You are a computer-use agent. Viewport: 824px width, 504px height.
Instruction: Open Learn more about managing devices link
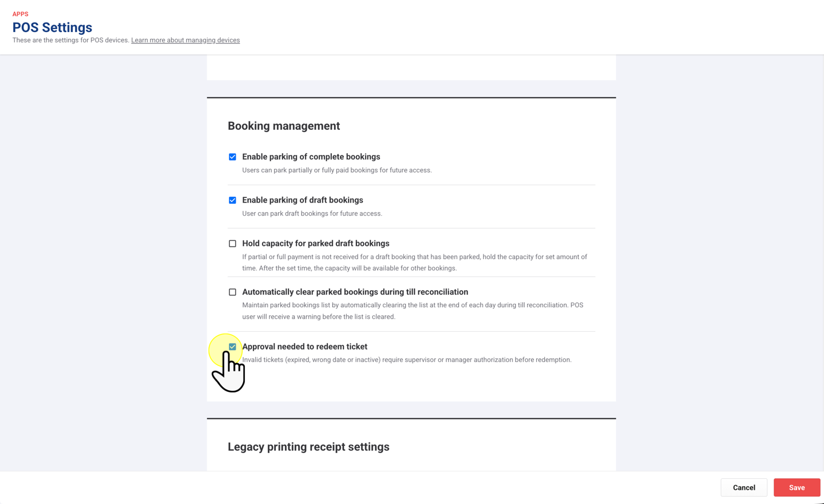pyautogui.click(x=185, y=40)
